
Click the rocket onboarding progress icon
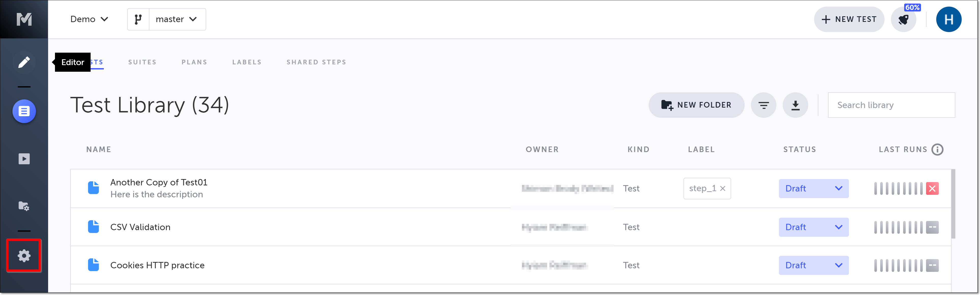904,20
